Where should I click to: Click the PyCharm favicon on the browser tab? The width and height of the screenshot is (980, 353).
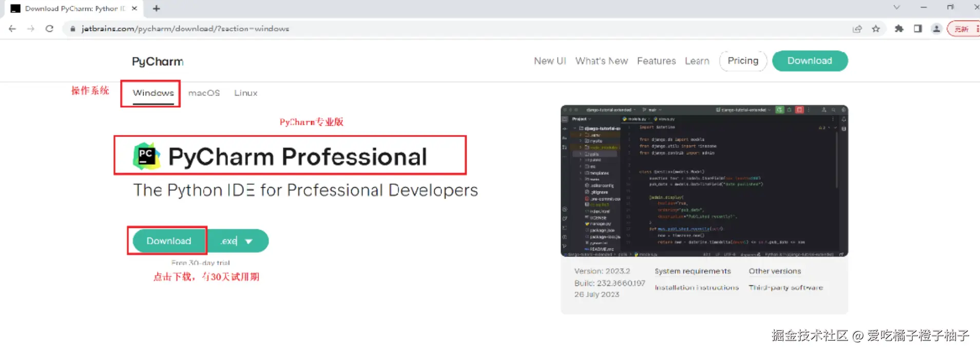coord(15,8)
